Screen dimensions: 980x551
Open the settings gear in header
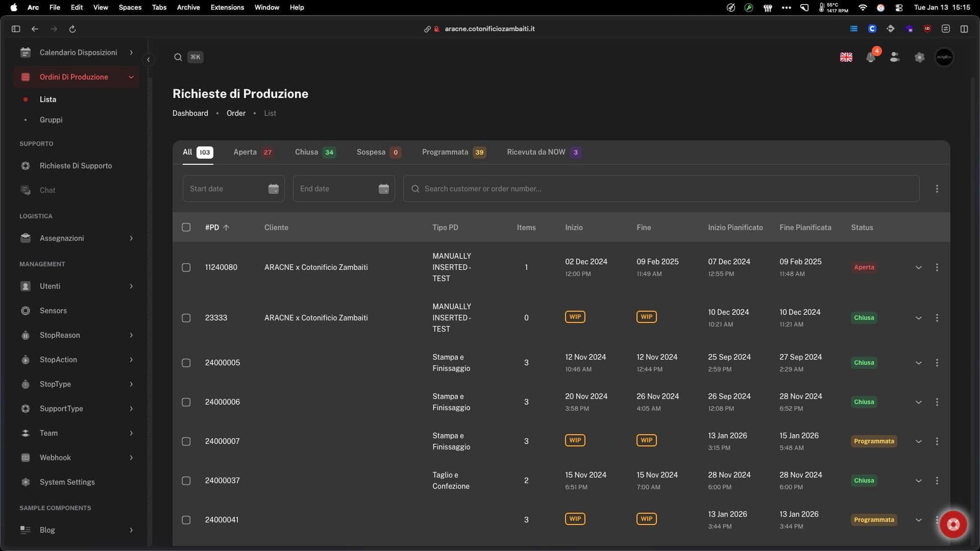(919, 57)
